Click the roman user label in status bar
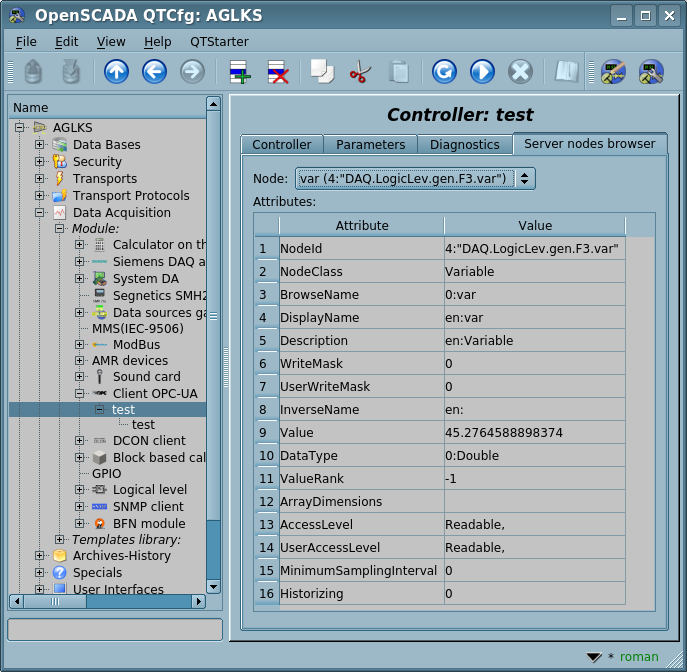This screenshot has width=687, height=672. [x=639, y=657]
